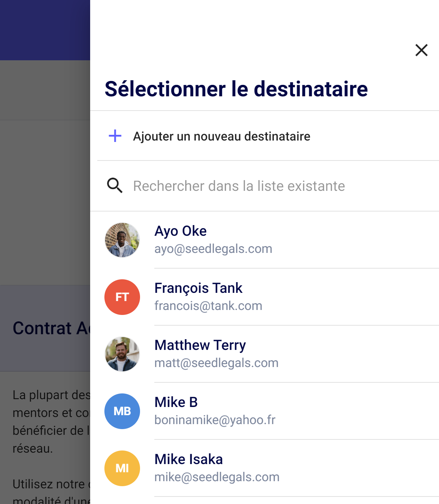Click the matt@seedlegals.com email address
The image size is (439, 504).
tap(216, 363)
